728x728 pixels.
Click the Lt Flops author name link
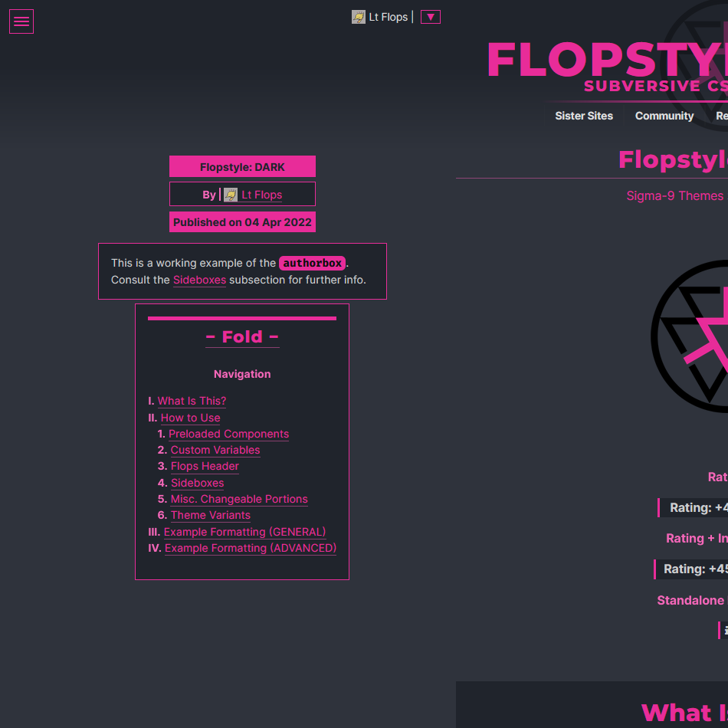tap(261, 194)
